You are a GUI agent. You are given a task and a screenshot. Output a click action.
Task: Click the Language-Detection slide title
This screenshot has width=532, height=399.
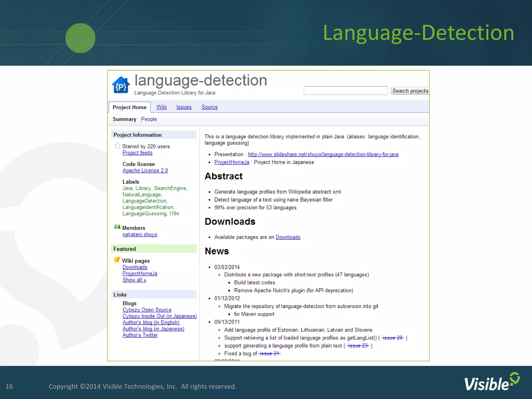[x=418, y=33]
